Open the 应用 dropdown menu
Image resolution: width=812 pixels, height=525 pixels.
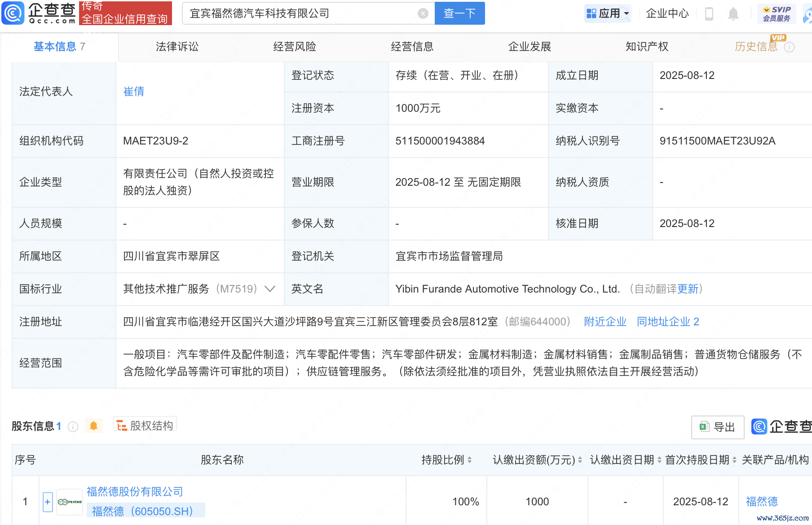pyautogui.click(x=608, y=13)
